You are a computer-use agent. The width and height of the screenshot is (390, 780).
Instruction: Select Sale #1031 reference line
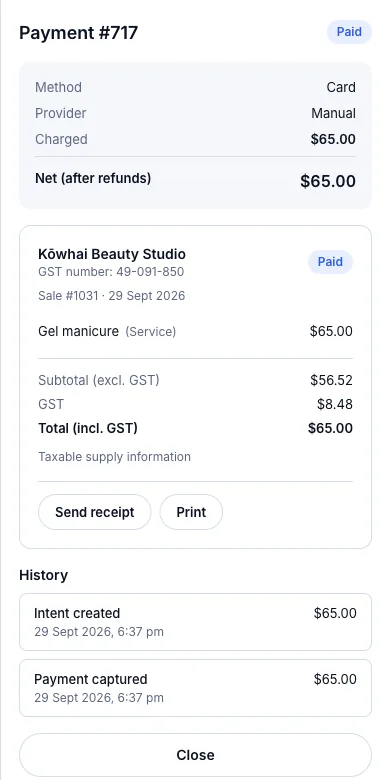pyautogui.click(x=111, y=296)
